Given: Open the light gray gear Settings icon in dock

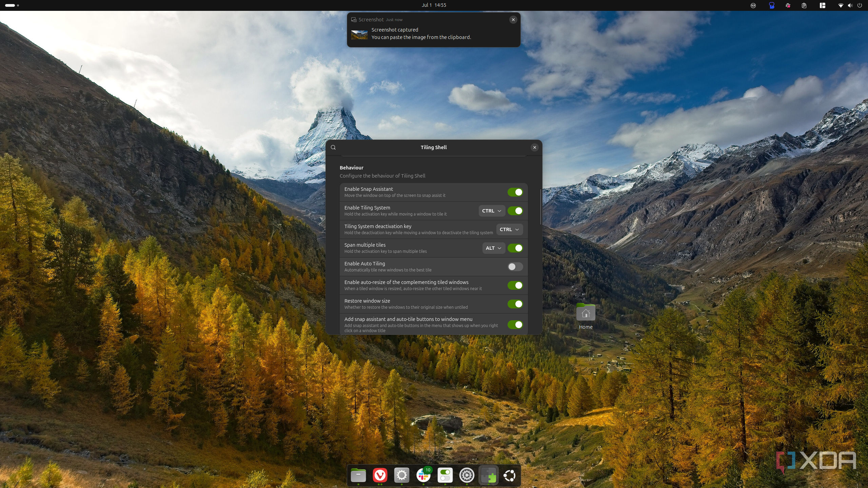Looking at the screenshot, I should pos(402,475).
